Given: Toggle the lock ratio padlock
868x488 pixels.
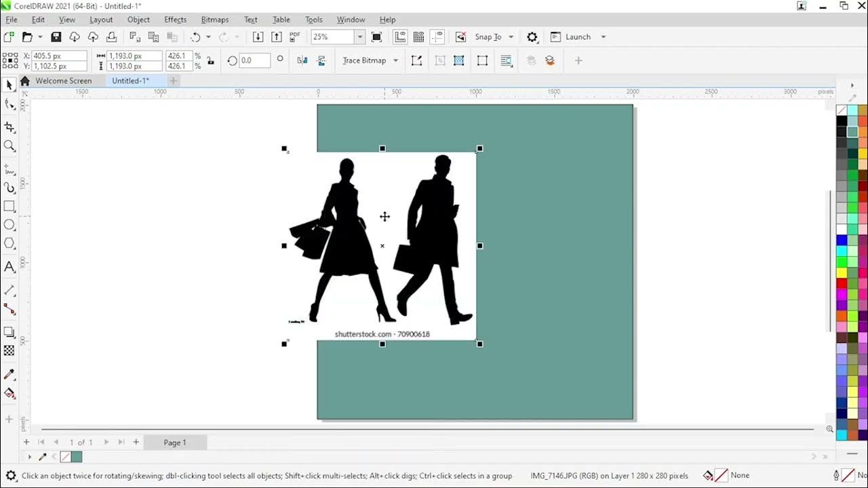Looking at the screenshot, I should (211, 61).
